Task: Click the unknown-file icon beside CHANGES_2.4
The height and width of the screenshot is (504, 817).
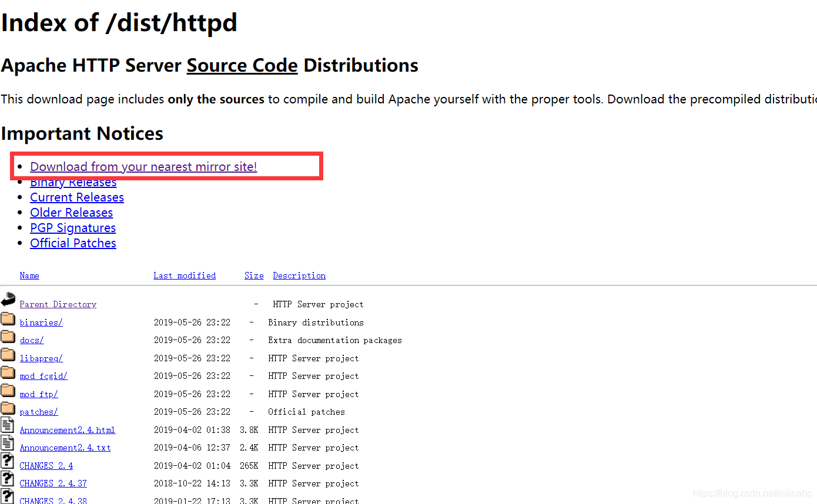Action: pyautogui.click(x=8, y=462)
